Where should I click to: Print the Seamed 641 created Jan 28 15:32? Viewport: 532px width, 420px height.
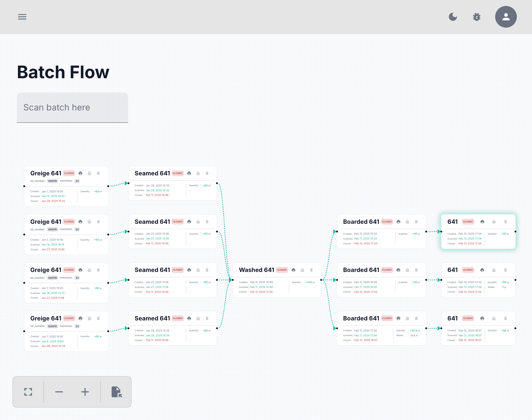[x=189, y=173]
